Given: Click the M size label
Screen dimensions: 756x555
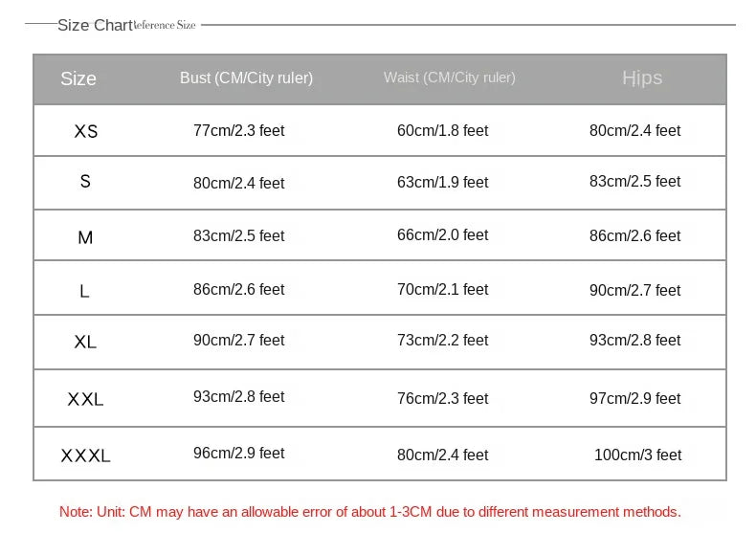Looking at the screenshot, I should 85,237.
